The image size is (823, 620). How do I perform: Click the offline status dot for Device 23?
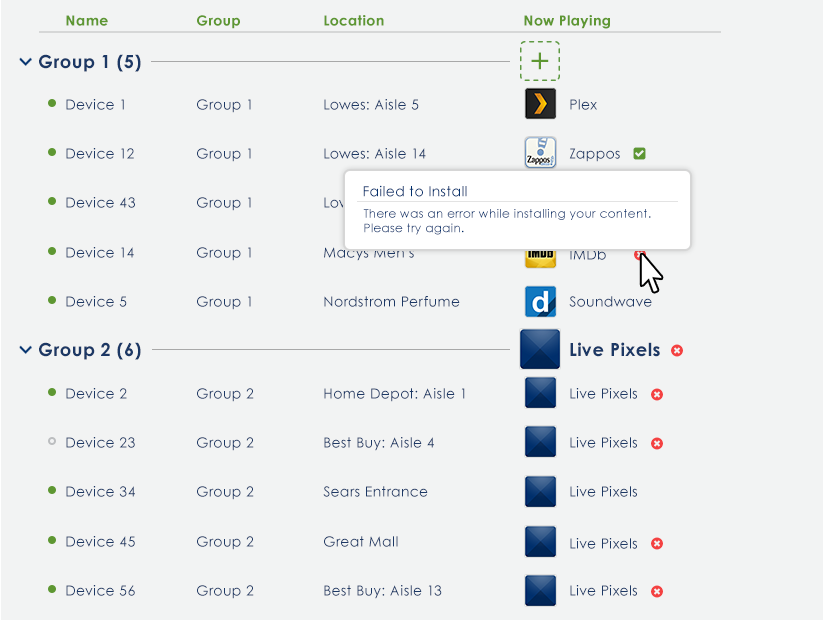coord(52,442)
